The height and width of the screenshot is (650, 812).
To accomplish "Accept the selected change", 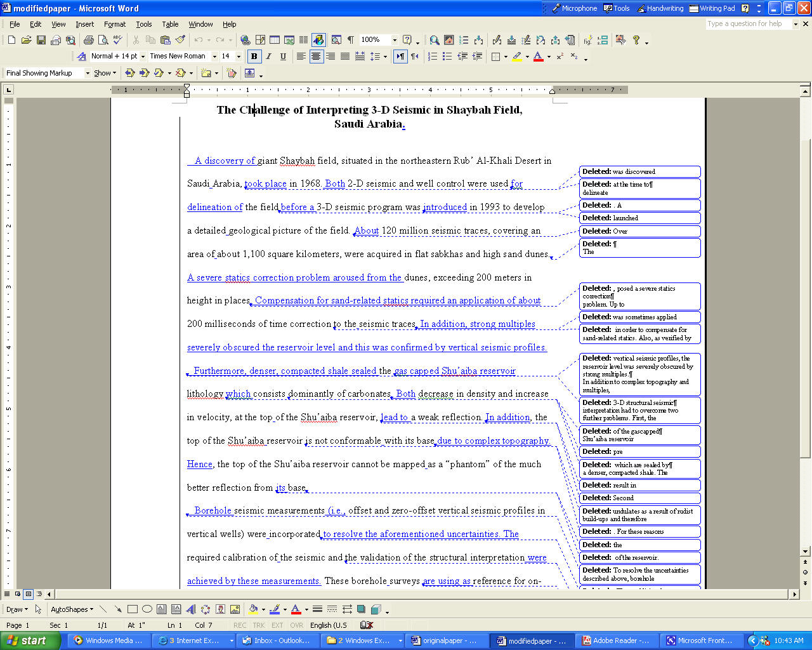I will [159, 73].
